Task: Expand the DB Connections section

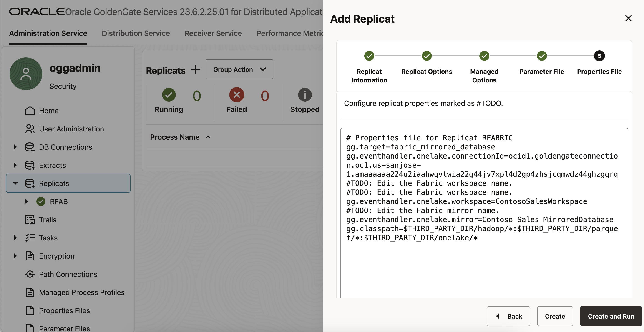Action: (15, 147)
